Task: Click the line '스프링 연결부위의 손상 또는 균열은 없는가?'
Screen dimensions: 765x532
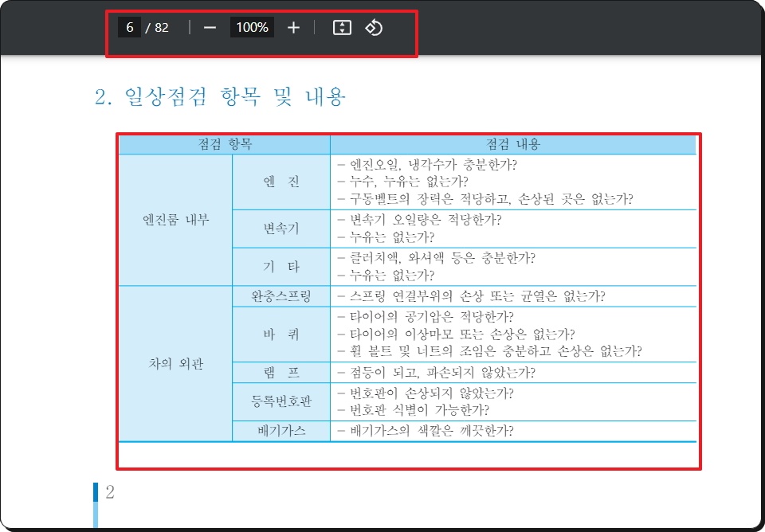Action: coord(471,296)
